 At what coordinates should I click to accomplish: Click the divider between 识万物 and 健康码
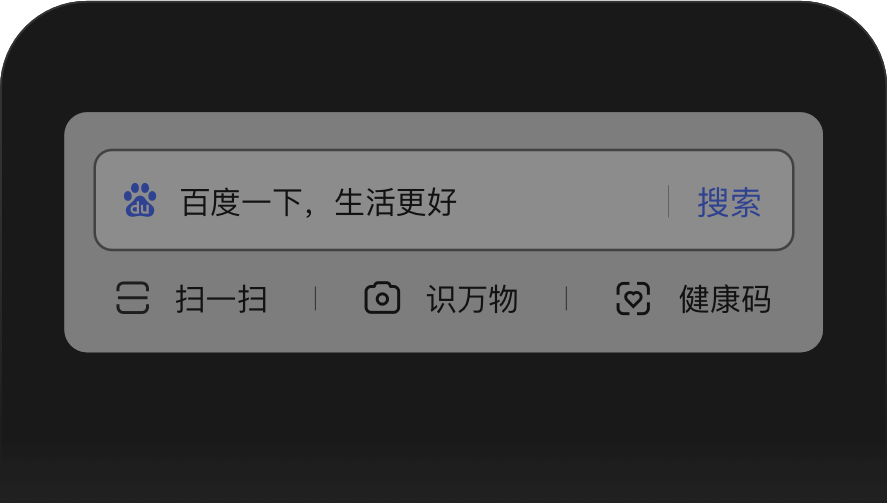click(566, 298)
